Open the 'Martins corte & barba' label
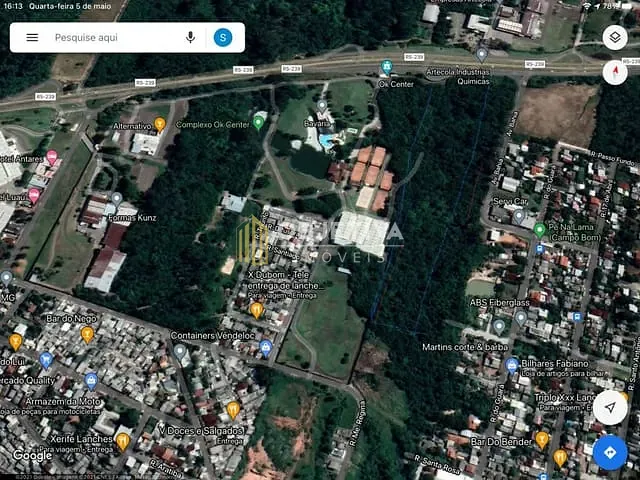640x480 pixels. (465, 347)
